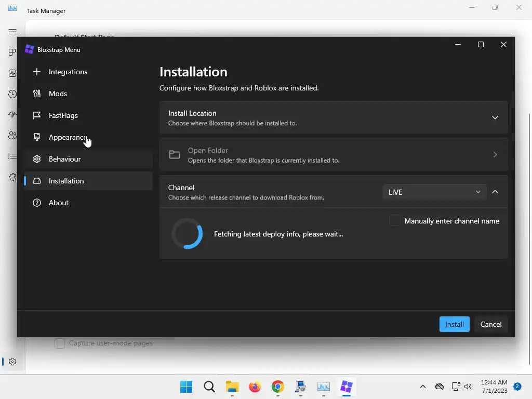Open the Integrations page in Bloxstrap

pos(88,72)
